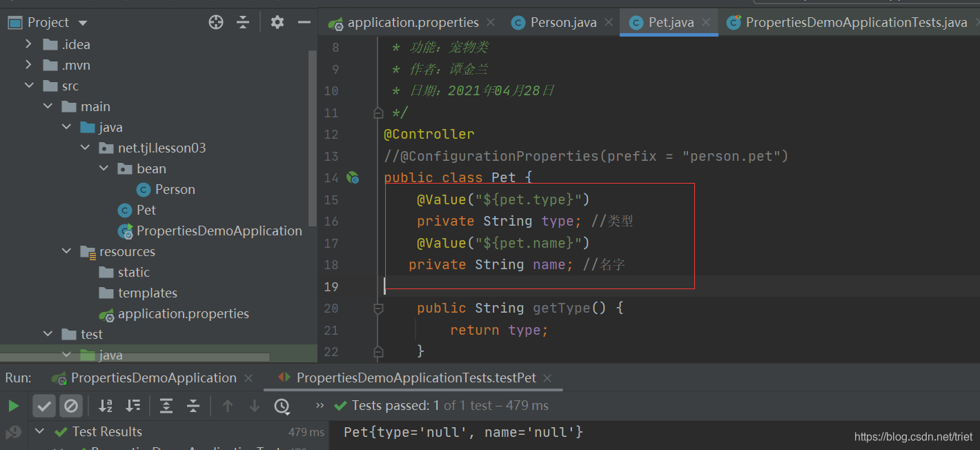This screenshot has height=450, width=980.
Task: Collapse the net.tjl.lesson03 package
Action: coord(85,148)
